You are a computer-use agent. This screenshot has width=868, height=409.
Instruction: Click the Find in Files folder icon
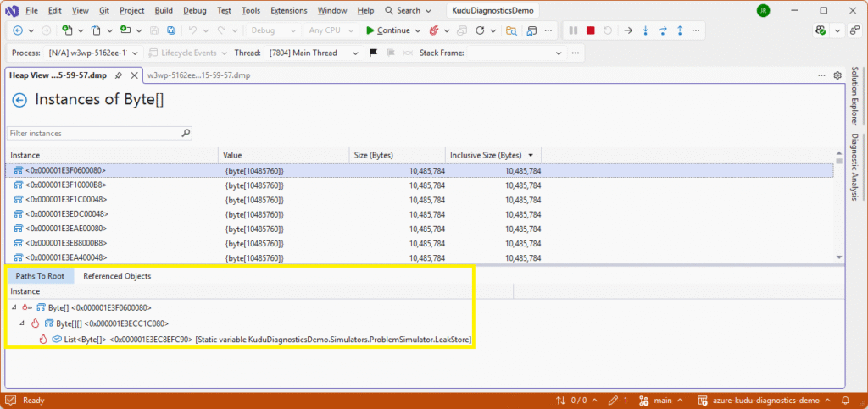pos(512,30)
